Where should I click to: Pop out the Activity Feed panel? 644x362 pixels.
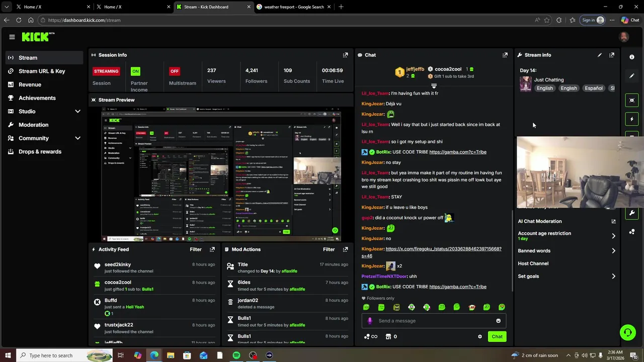point(212,249)
